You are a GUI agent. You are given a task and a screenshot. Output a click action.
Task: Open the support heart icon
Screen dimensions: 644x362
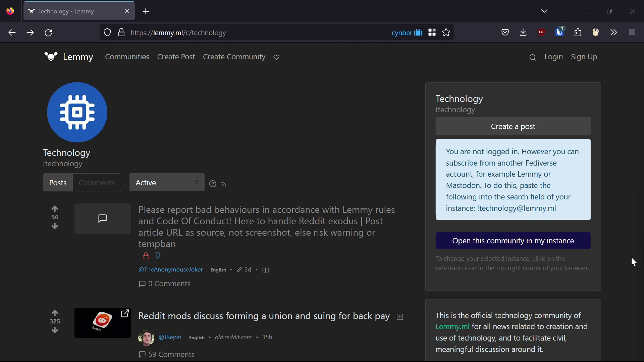coord(276,57)
